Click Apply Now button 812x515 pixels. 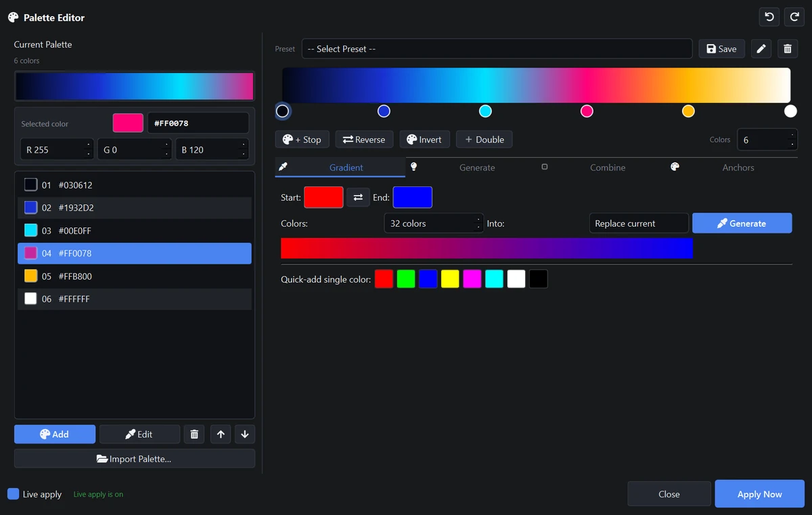760,494
